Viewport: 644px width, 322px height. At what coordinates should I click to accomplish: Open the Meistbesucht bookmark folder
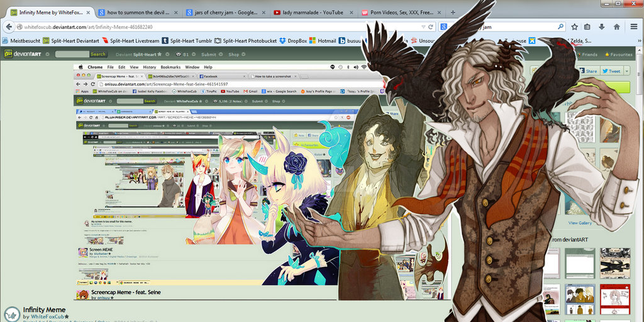click(x=21, y=41)
